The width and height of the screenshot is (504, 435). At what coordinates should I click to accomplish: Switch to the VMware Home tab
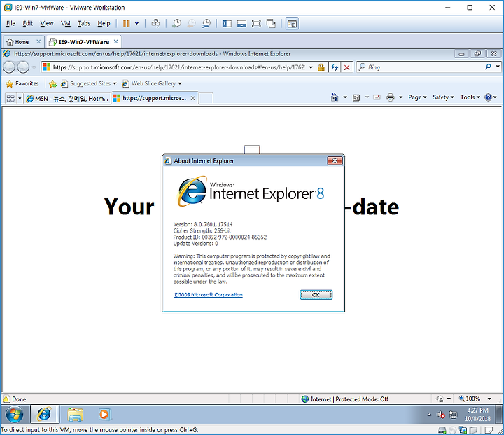pos(22,42)
